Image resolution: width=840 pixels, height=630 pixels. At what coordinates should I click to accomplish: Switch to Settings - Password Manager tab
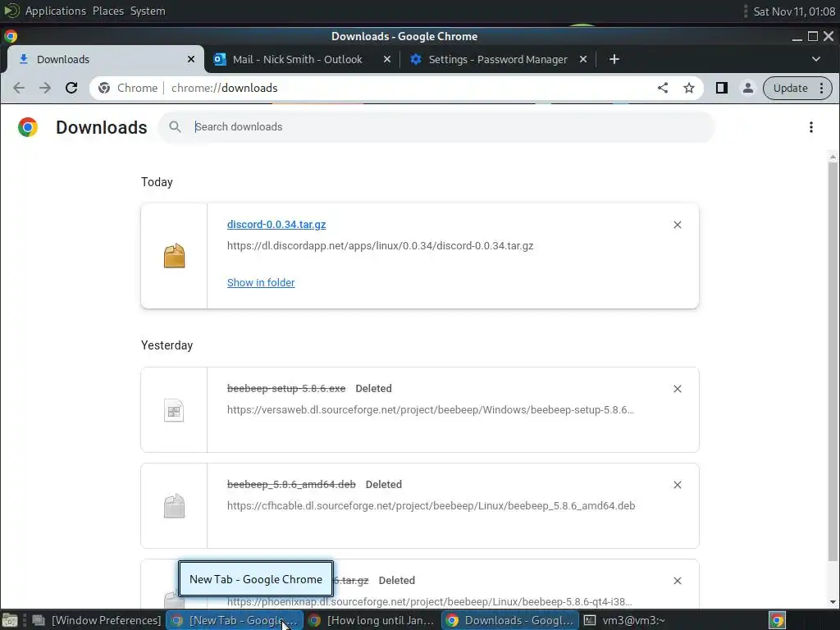click(x=498, y=59)
